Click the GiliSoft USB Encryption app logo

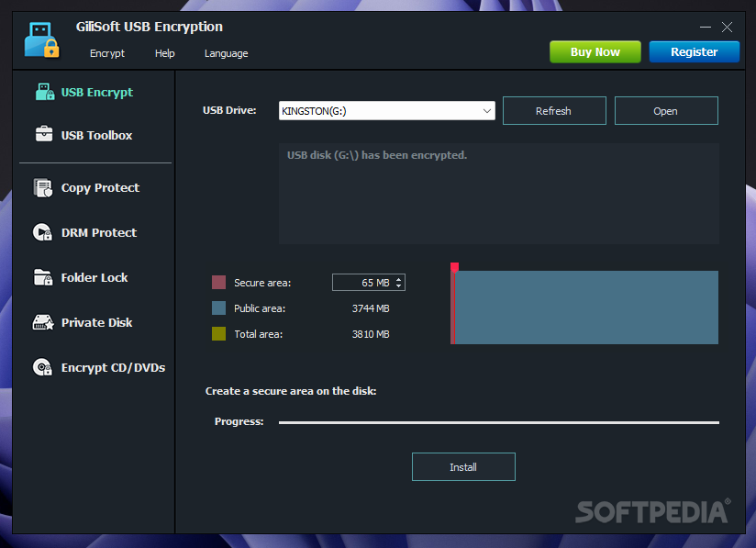tap(41, 40)
